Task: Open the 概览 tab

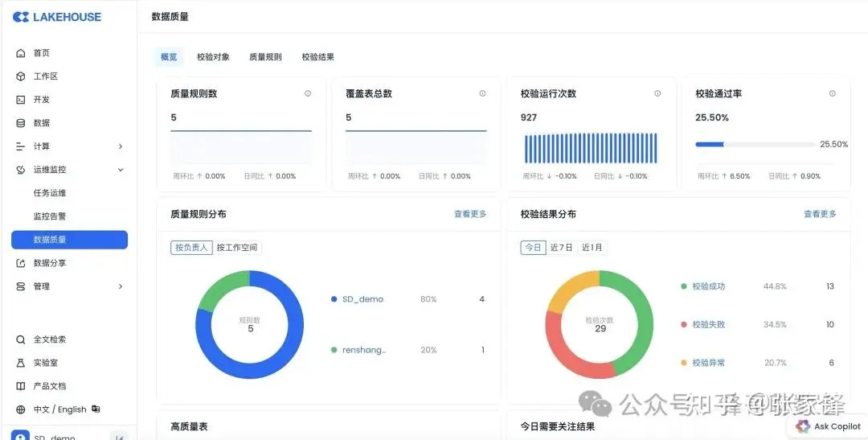Action: click(x=169, y=57)
